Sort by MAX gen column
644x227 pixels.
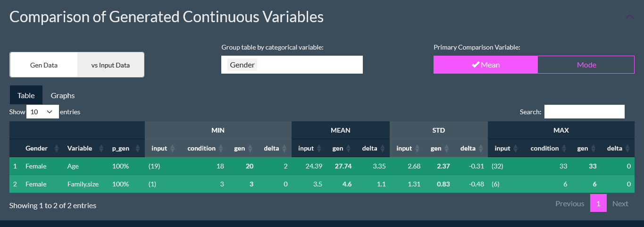tap(585, 148)
